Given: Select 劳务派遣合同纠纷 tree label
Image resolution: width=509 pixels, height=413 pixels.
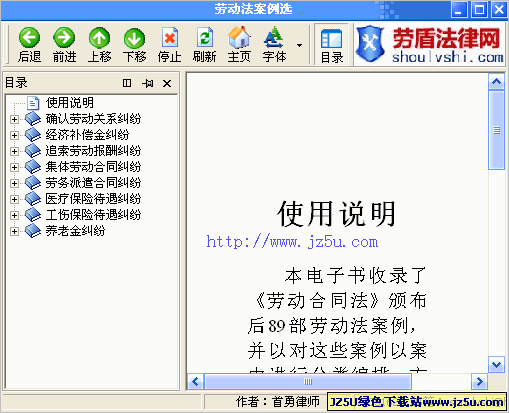Looking at the screenshot, I should 93,183.
